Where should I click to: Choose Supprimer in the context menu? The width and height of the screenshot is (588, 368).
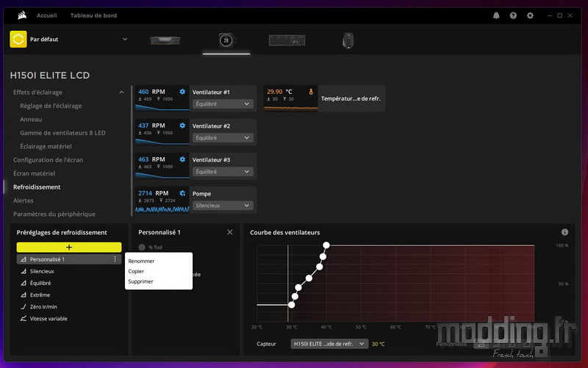coord(140,281)
